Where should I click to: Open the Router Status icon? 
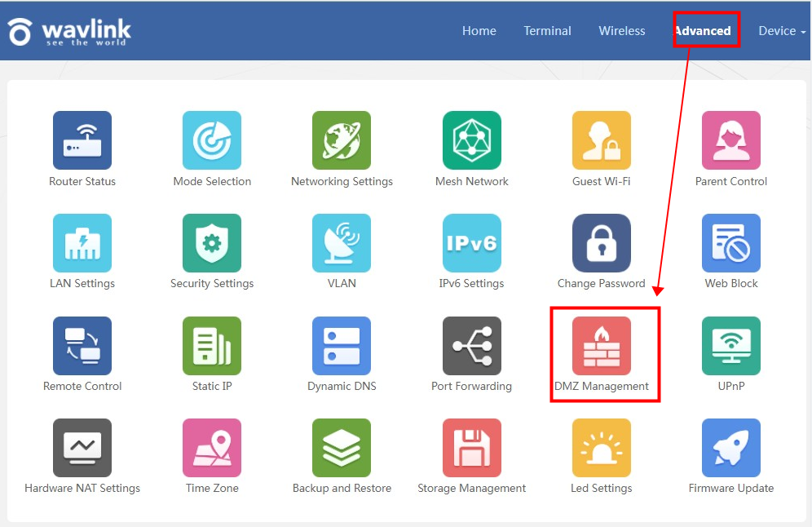82,140
